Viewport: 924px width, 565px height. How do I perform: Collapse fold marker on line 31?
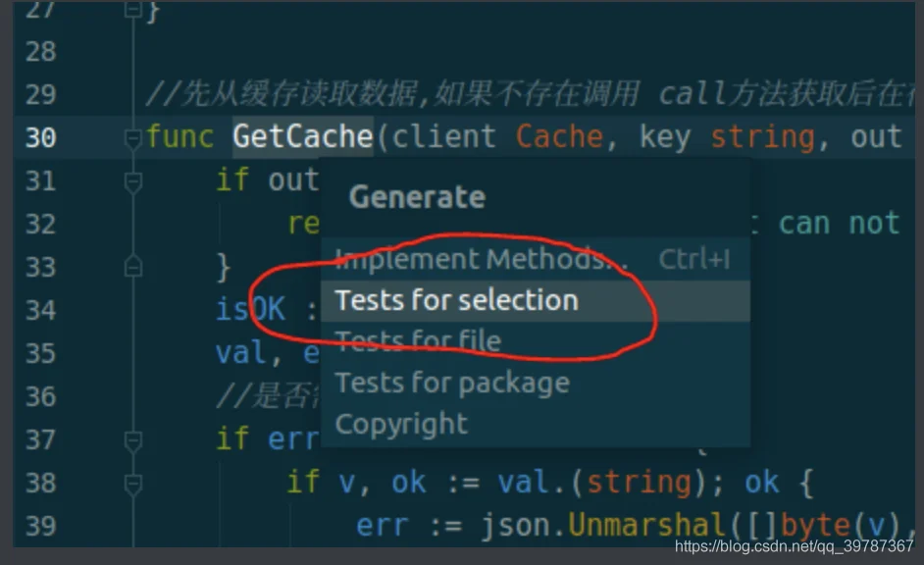133,181
